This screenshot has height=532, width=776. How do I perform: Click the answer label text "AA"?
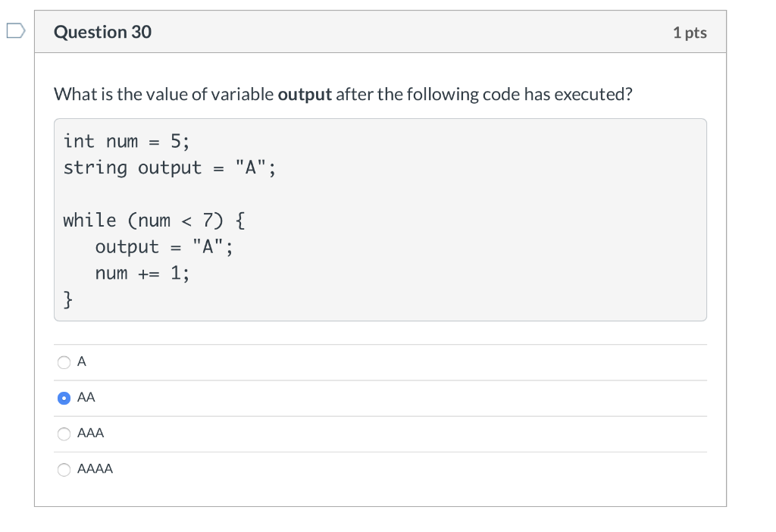point(86,397)
